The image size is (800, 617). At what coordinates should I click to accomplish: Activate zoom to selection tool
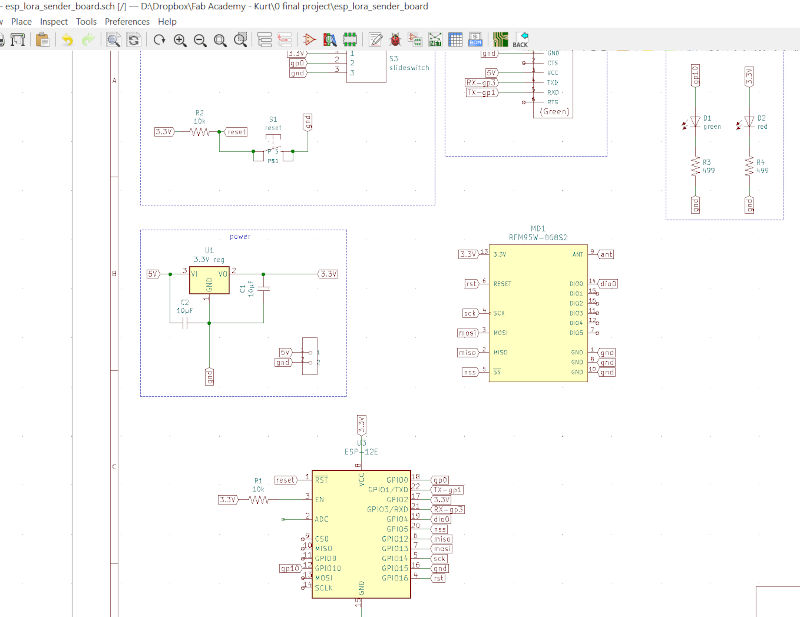pyautogui.click(x=240, y=40)
